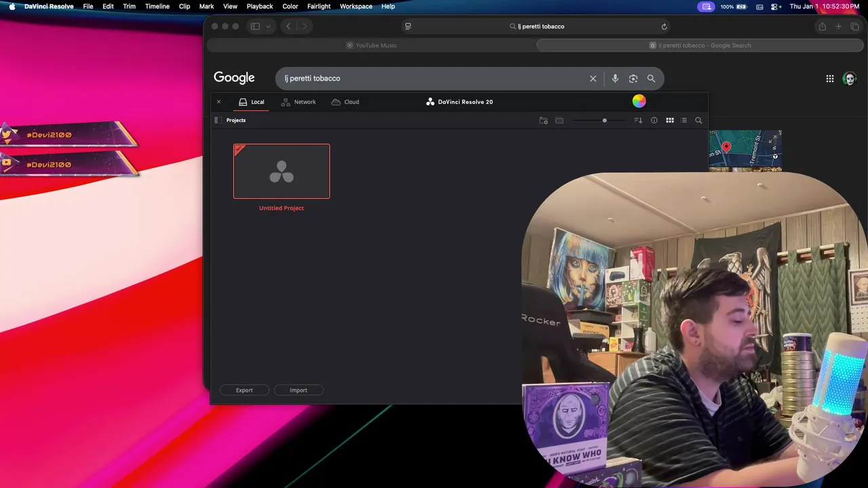Image resolution: width=868 pixels, height=488 pixels.
Task: Open a new Safari tab
Action: click(838, 26)
